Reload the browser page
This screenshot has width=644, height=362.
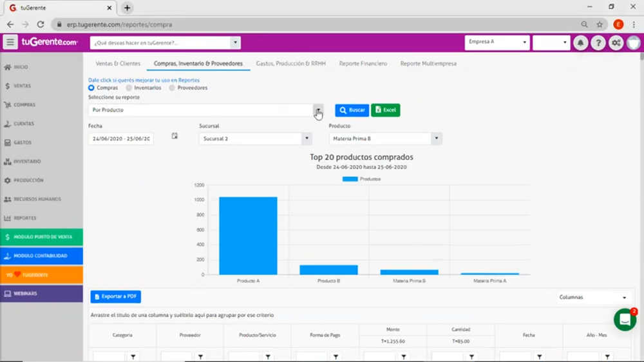[x=40, y=24]
